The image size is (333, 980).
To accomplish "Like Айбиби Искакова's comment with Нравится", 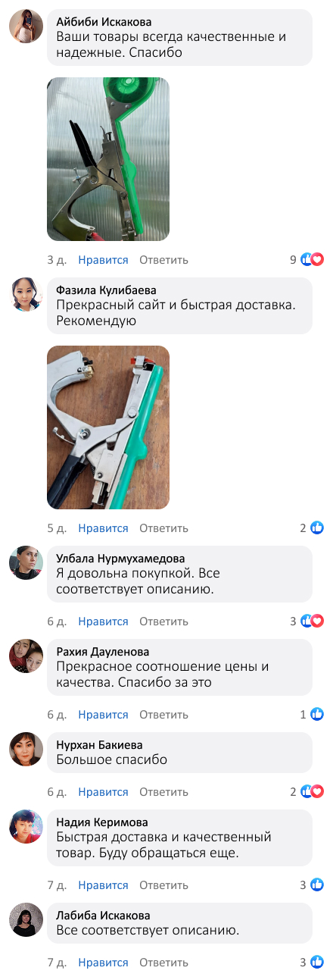I will (103, 260).
